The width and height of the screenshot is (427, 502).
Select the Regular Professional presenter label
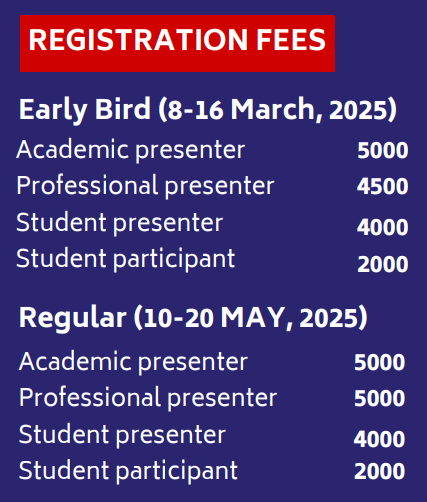148,398
